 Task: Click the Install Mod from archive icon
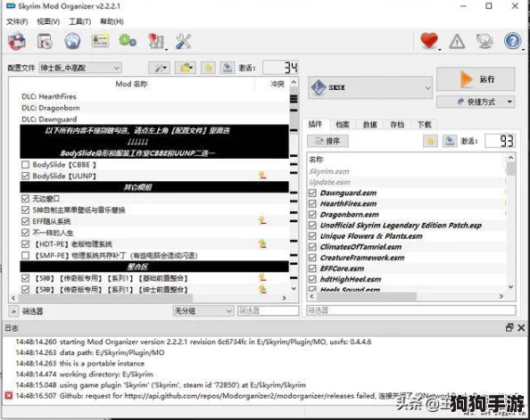[x=45, y=42]
